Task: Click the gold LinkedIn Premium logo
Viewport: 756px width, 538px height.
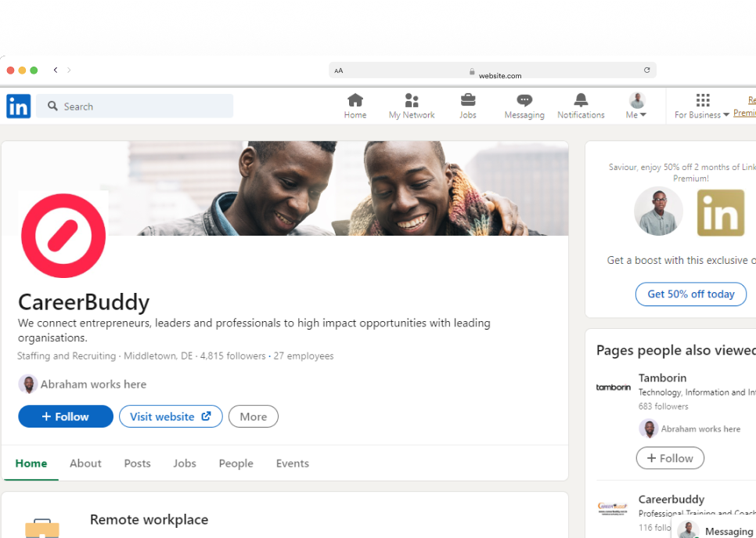Action: click(x=720, y=213)
